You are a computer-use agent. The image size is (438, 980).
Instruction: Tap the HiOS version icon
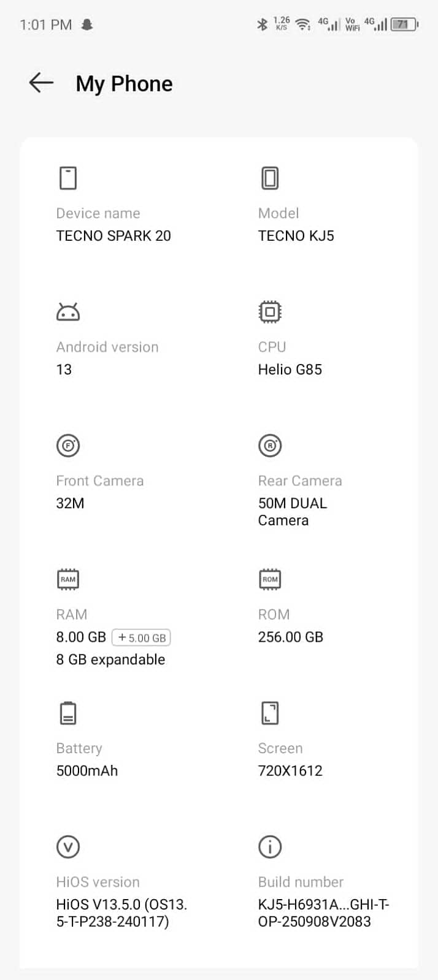(x=68, y=847)
